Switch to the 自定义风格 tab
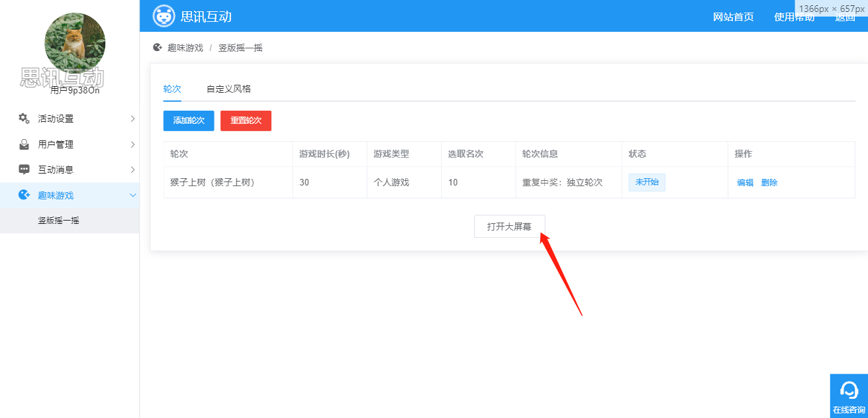The image size is (868, 418). coord(228,89)
